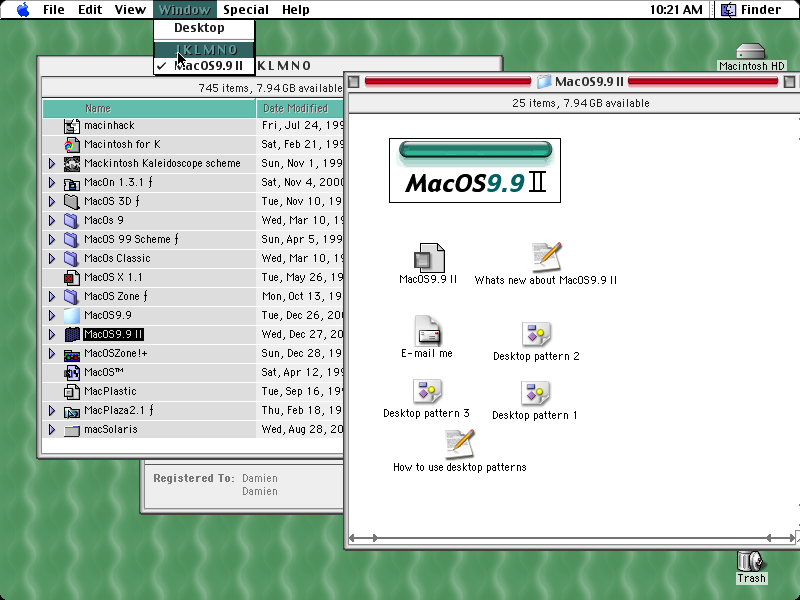Select the Desktop pattern 1 icon

coord(535,393)
